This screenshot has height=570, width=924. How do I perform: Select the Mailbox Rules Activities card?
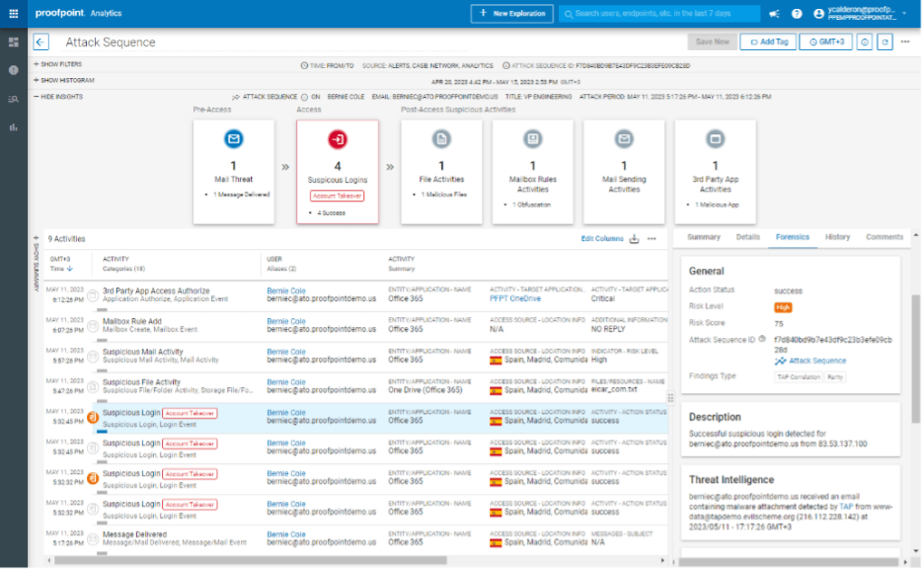(x=533, y=171)
